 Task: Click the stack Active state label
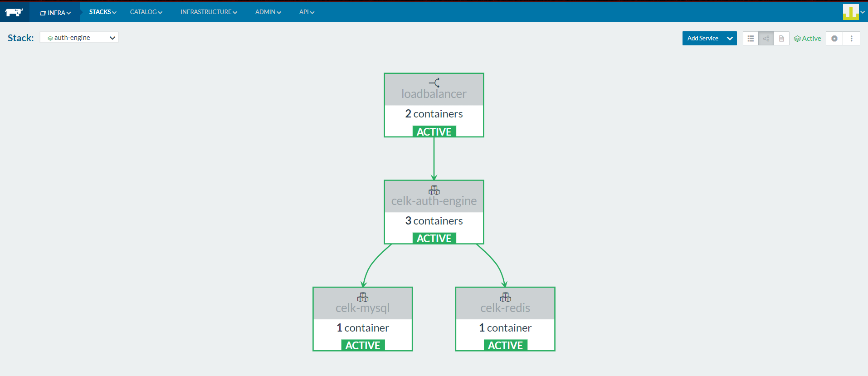(808, 39)
